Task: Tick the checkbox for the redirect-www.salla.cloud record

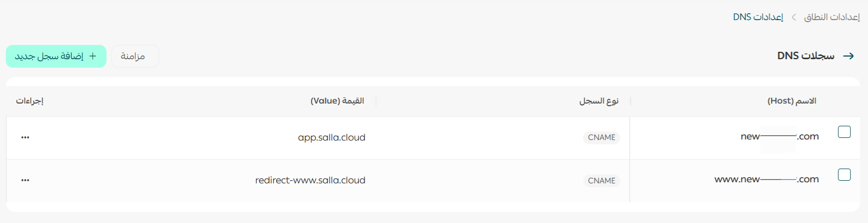Action: click(x=844, y=174)
